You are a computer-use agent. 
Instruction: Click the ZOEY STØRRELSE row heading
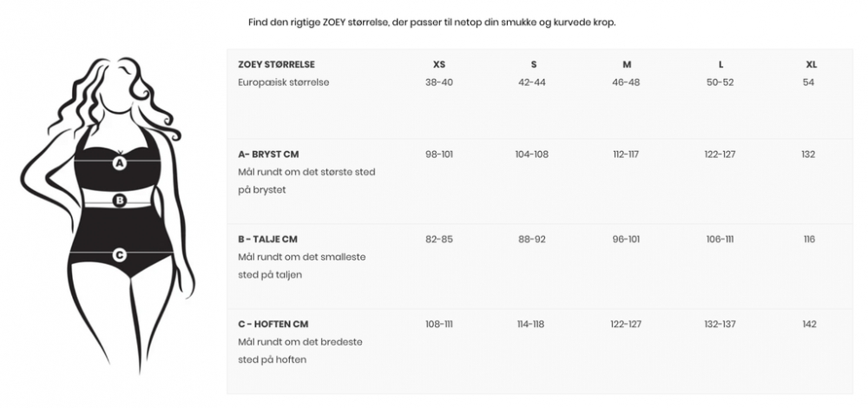(276, 65)
